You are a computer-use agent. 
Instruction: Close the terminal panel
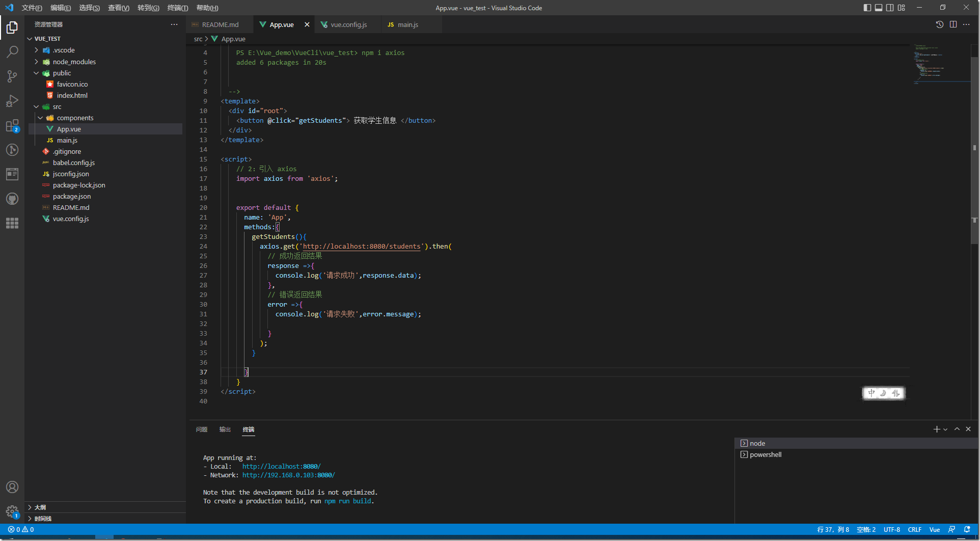click(968, 429)
